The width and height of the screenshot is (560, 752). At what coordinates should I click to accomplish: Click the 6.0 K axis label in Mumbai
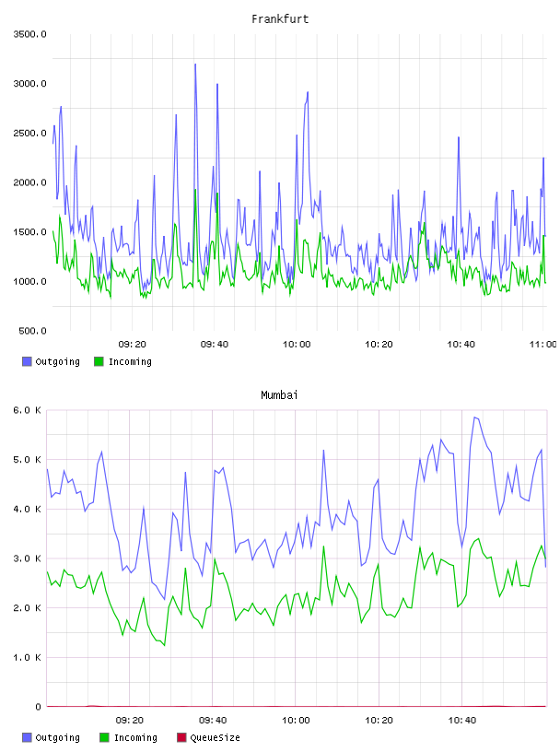28,410
